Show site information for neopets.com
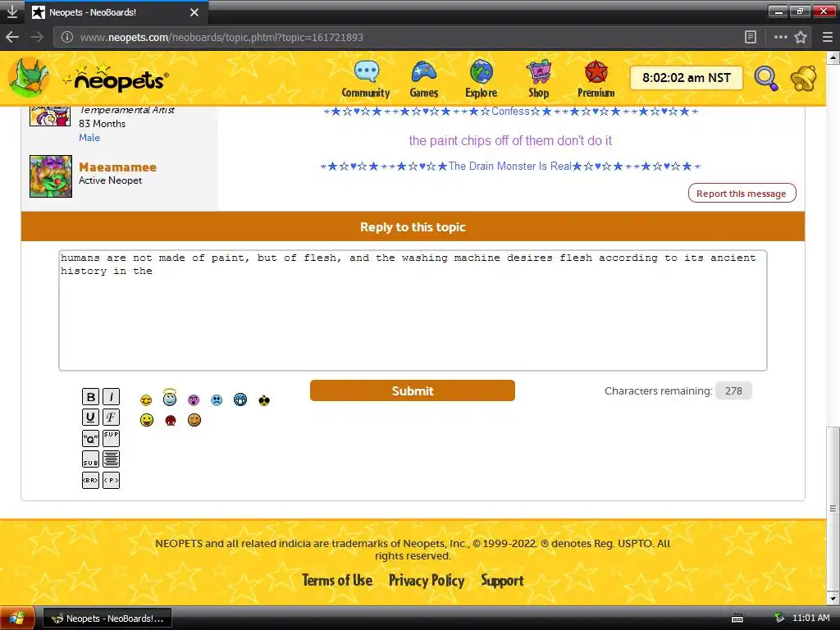Image resolution: width=840 pixels, height=630 pixels. point(67,37)
